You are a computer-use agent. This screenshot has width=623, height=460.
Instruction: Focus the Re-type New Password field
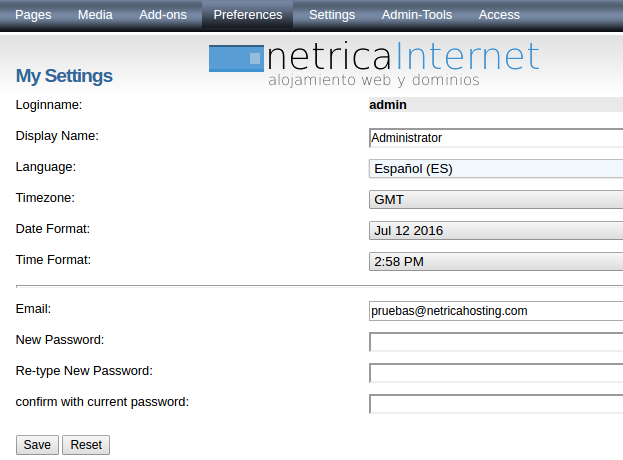pos(496,373)
